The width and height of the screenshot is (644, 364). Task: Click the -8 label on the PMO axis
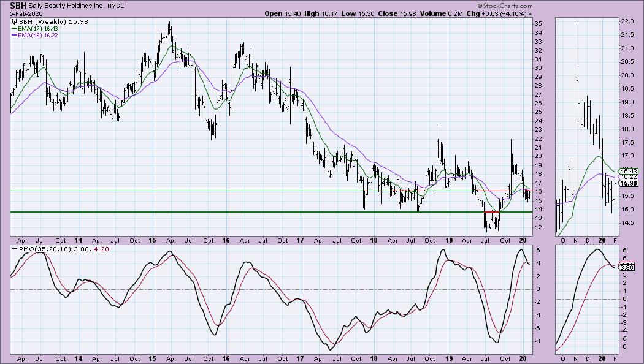click(x=538, y=341)
